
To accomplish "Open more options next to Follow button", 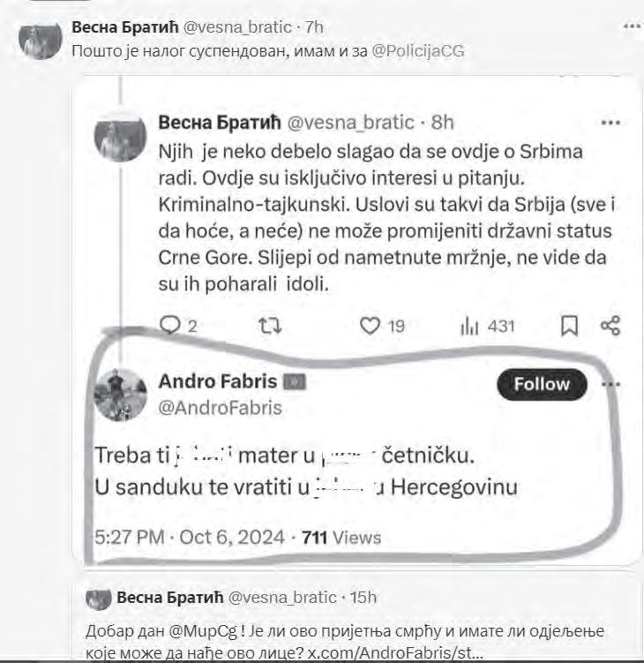I will [610, 385].
